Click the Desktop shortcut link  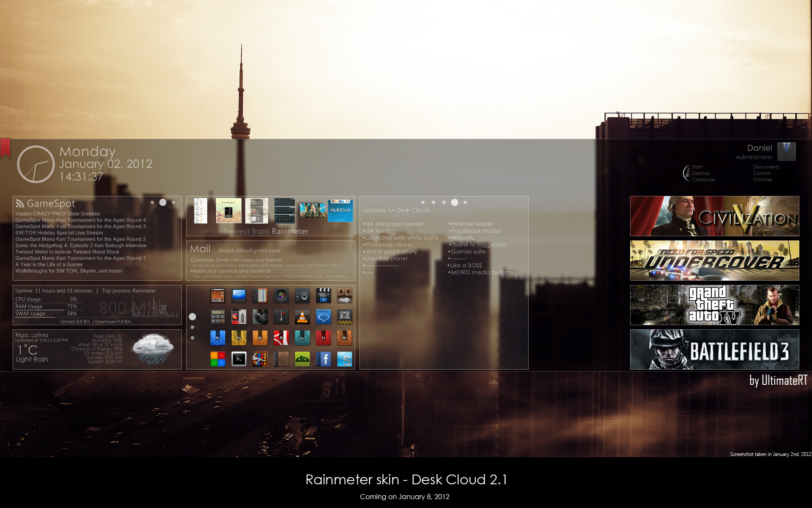(701, 173)
